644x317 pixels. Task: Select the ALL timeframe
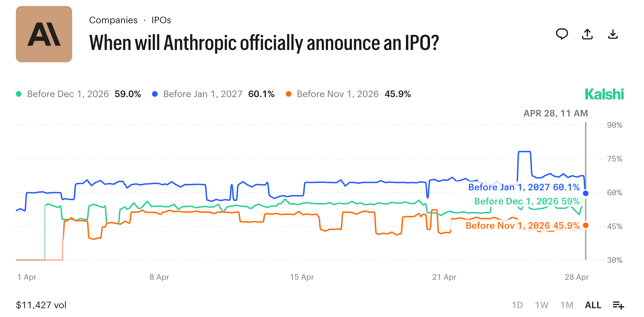click(593, 305)
